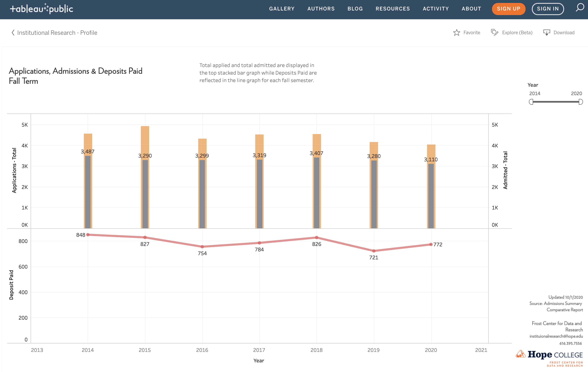This screenshot has width=588, height=372.
Task: Open Institutional Research - Profile link
Action: pyautogui.click(x=57, y=33)
